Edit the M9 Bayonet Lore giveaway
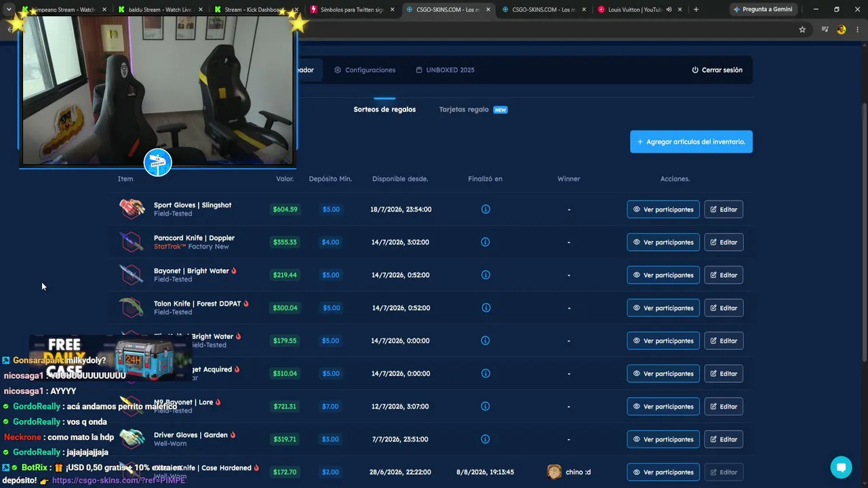This screenshot has width=868, height=488. pos(724,407)
